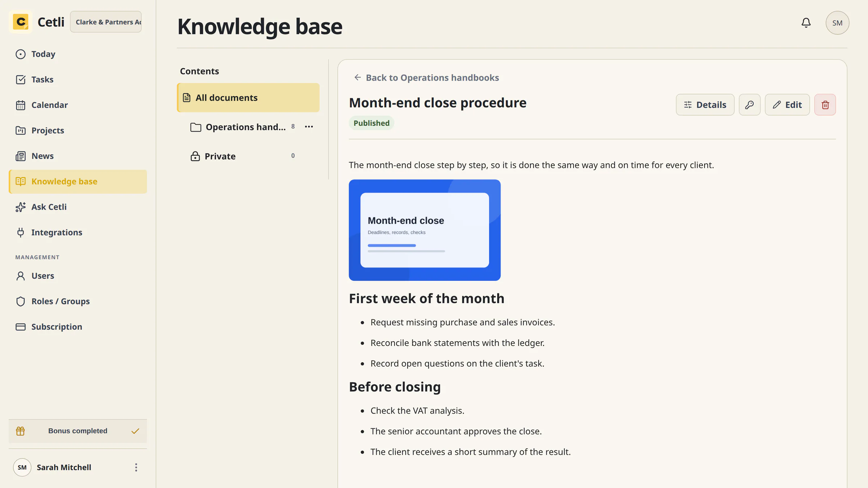Click the Bonus completed banner
Image resolution: width=868 pixels, height=488 pixels.
78,431
